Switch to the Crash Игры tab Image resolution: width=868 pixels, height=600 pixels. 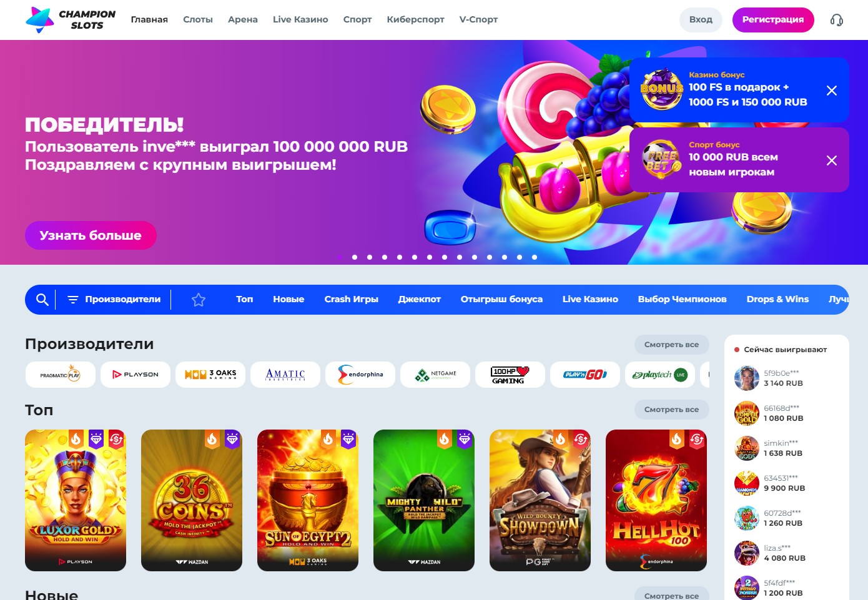(x=351, y=300)
